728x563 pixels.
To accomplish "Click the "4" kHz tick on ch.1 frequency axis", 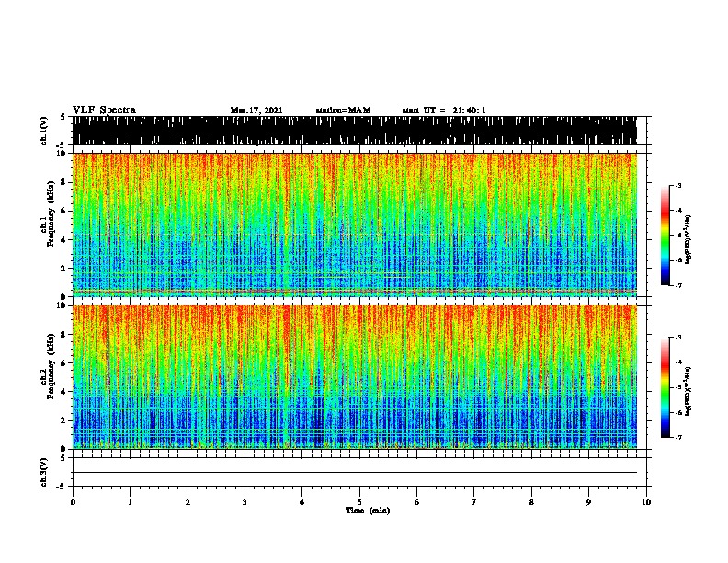I will coord(64,240).
